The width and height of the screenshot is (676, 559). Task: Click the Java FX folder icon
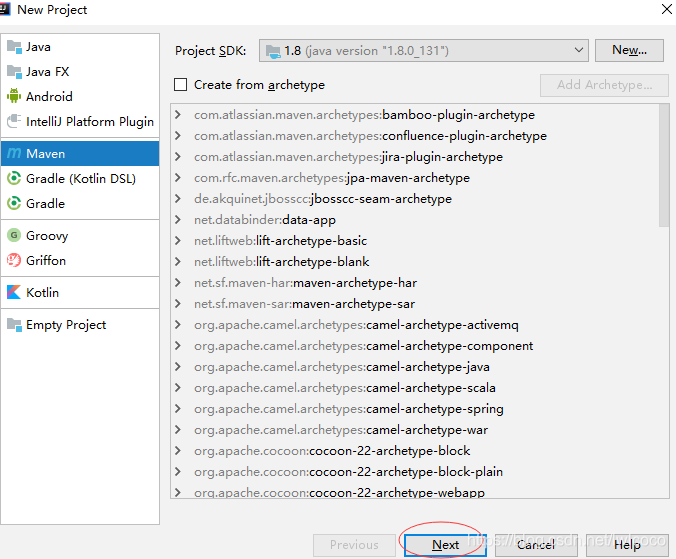coord(14,72)
